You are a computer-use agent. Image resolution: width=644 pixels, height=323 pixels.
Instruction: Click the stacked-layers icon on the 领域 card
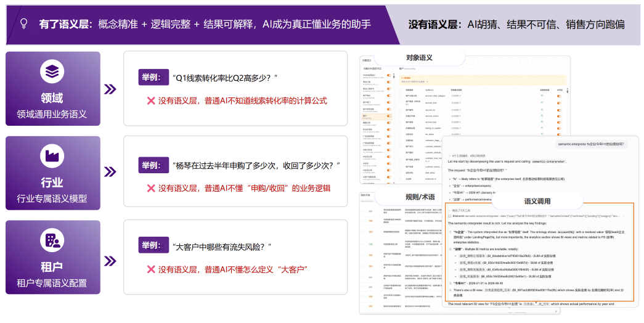52,72
